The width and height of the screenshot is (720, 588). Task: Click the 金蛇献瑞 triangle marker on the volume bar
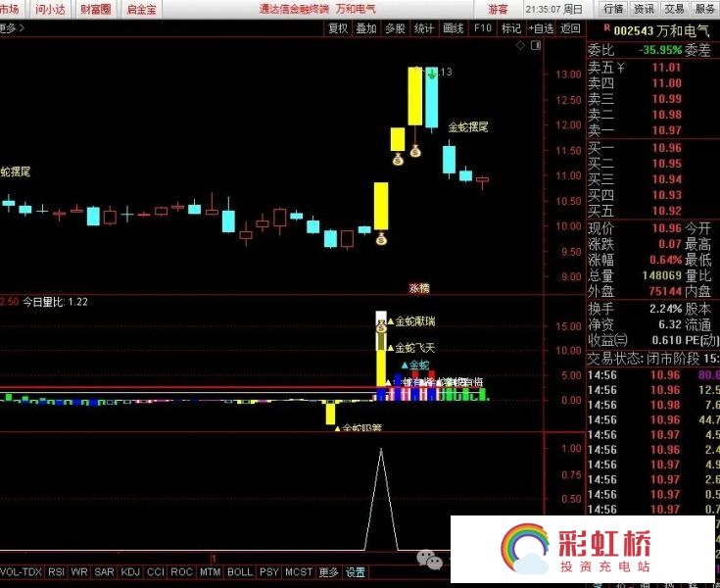tap(390, 321)
